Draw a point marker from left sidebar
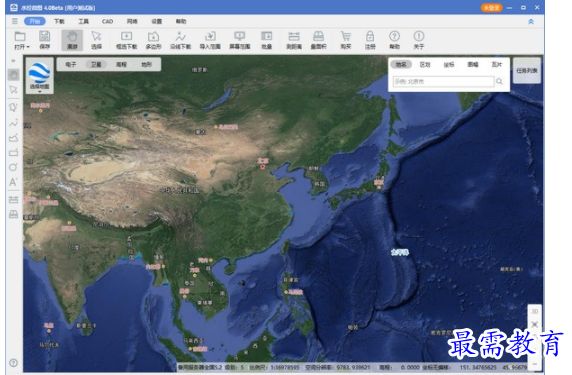Image resolution: width=572 pixels, height=375 pixels. (13, 107)
